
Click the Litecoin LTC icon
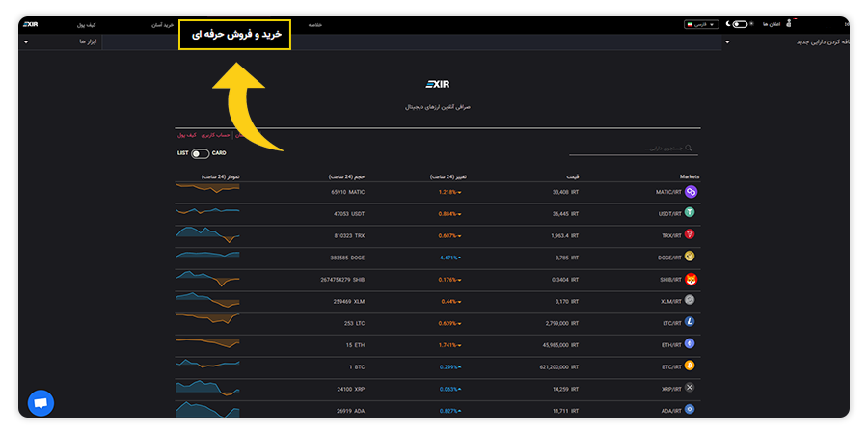click(x=690, y=321)
